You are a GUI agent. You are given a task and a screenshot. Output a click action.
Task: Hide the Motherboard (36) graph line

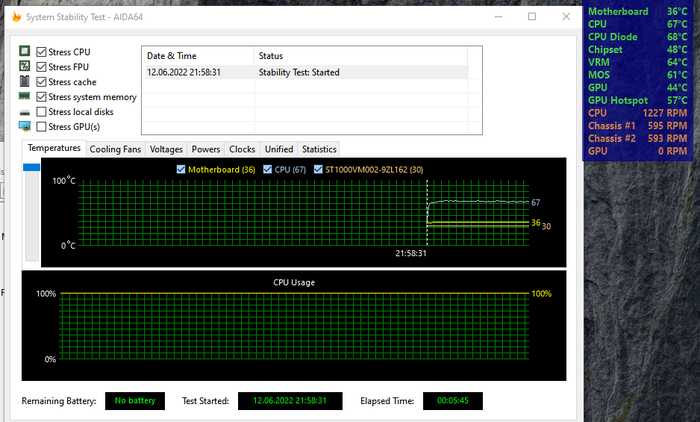(x=181, y=169)
